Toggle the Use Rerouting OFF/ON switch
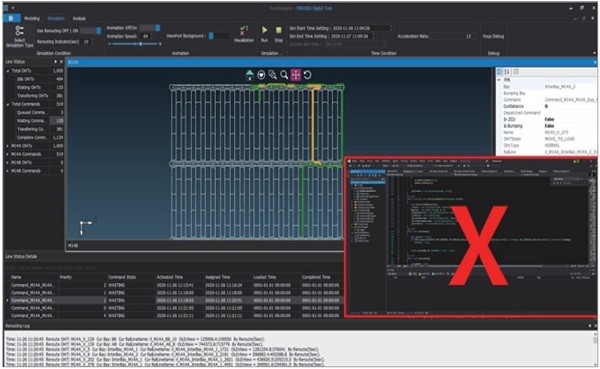The height and width of the screenshot is (369, 600). [90, 31]
